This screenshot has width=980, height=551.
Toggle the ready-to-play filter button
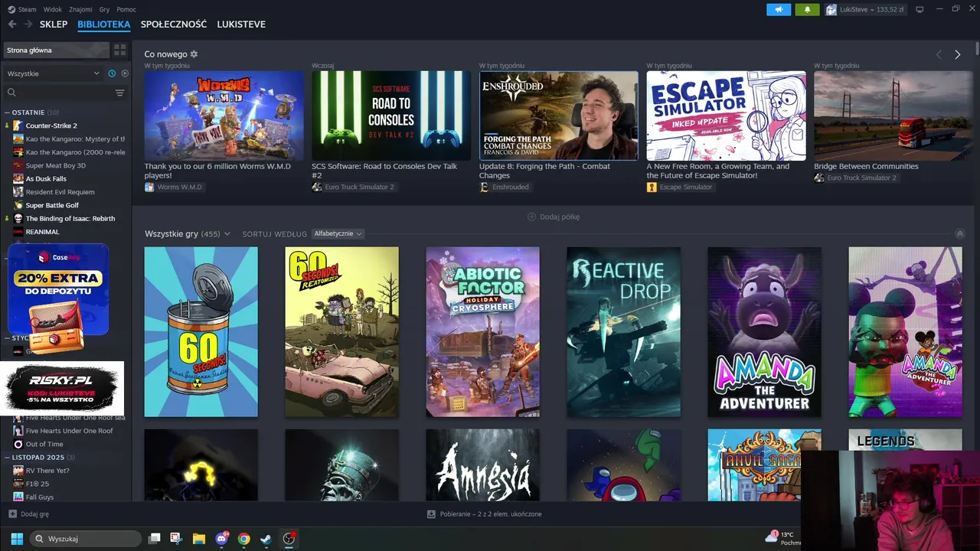click(125, 73)
